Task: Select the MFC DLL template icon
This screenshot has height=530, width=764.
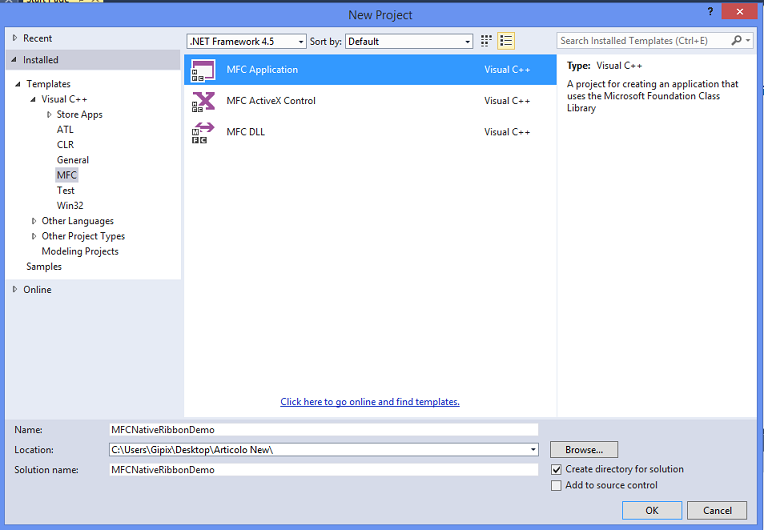Action: pos(203,132)
